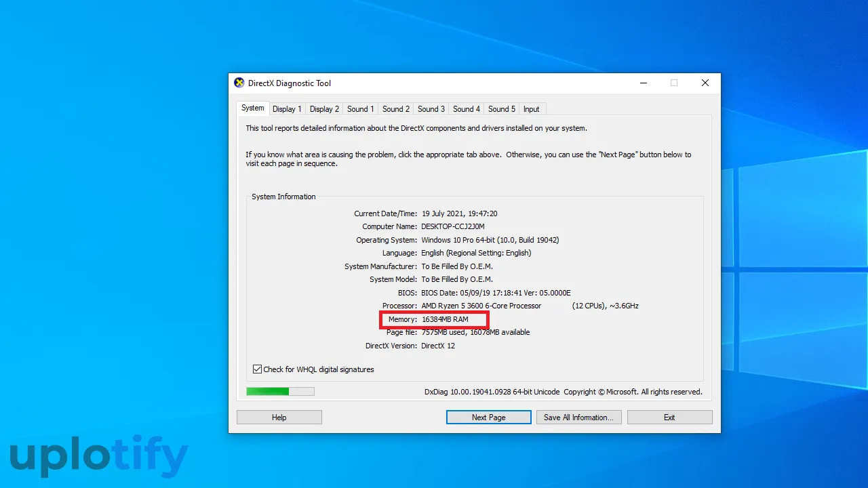Viewport: 868px width, 488px height.
Task: View the Sound 5 tab
Action: click(x=501, y=109)
